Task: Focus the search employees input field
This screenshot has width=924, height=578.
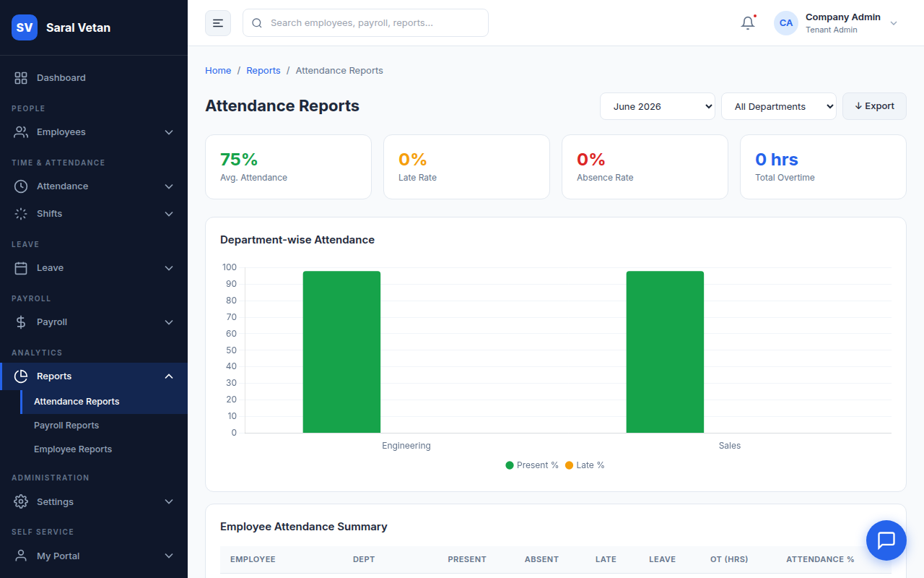Action: 365,23
